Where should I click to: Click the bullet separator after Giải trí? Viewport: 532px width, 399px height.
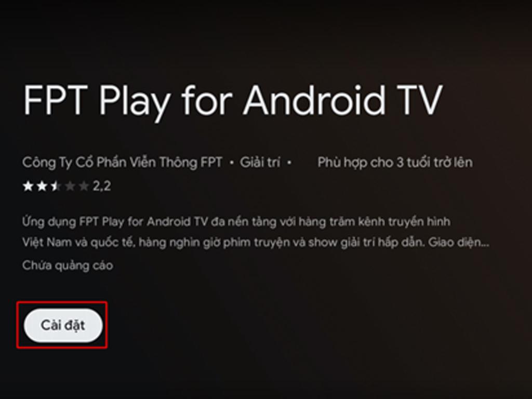[x=289, y=163]
